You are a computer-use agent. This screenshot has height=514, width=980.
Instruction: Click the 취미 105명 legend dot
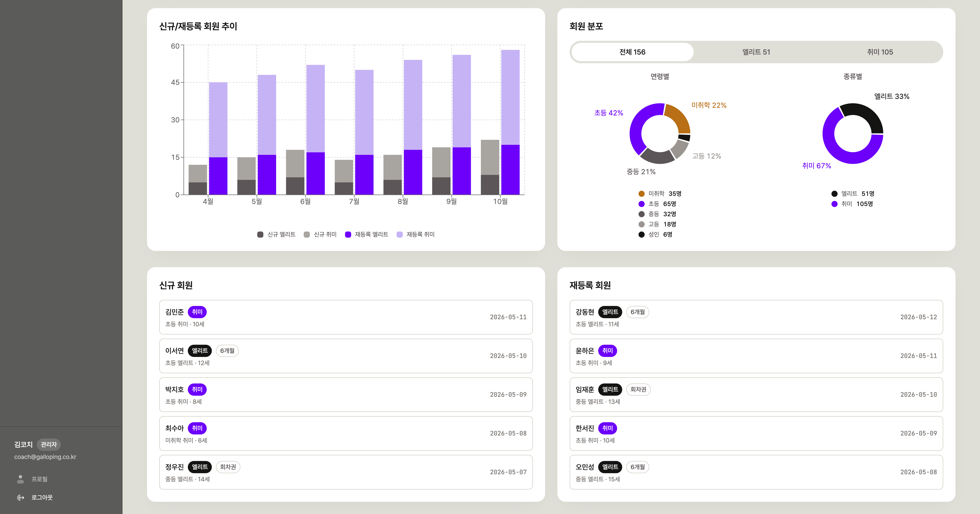point(834,204)
